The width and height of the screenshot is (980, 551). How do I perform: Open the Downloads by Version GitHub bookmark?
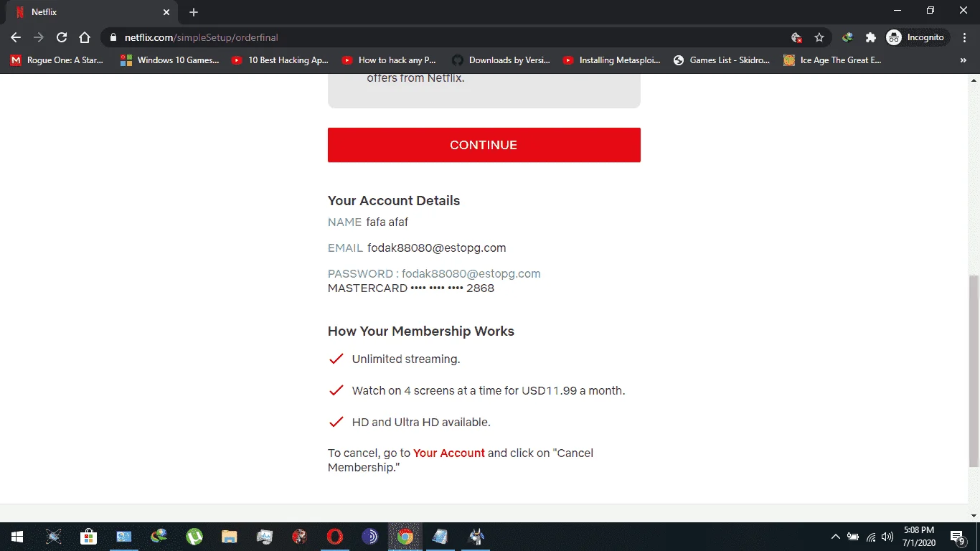click(x=501, y=60)
